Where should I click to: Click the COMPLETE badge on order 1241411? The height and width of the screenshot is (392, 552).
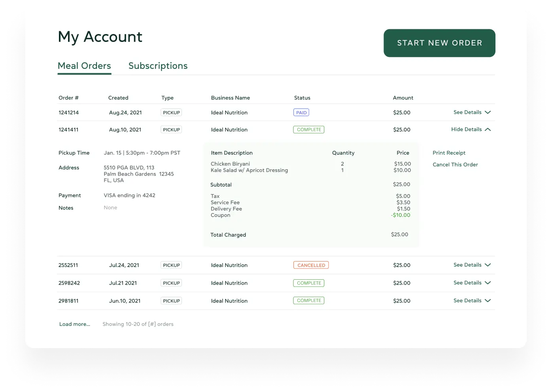pos(308,129)
